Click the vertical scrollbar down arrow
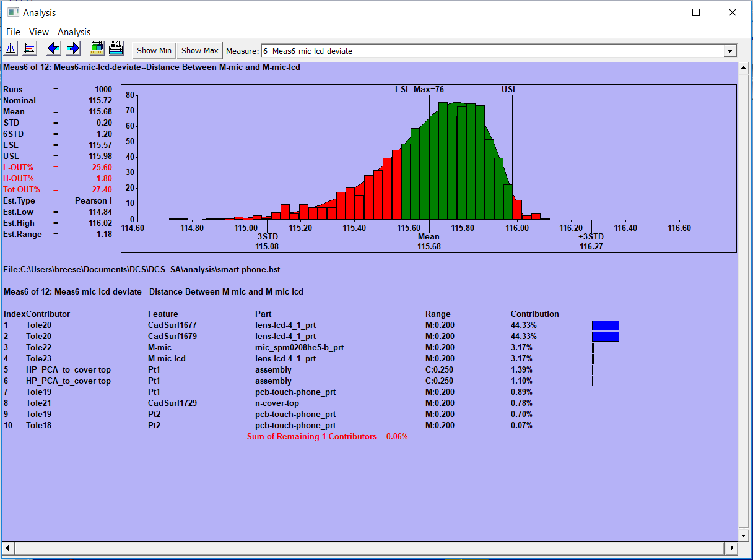 click(742, 535)
